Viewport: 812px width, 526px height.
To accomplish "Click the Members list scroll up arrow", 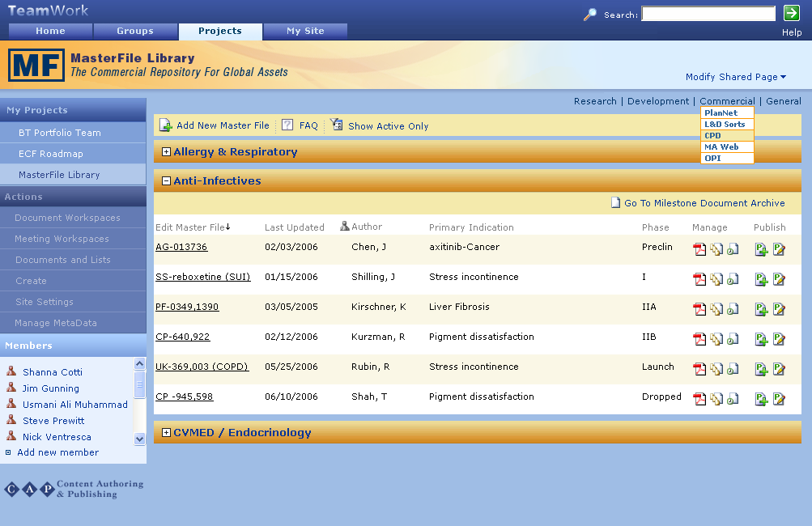I will coord(139,363).
